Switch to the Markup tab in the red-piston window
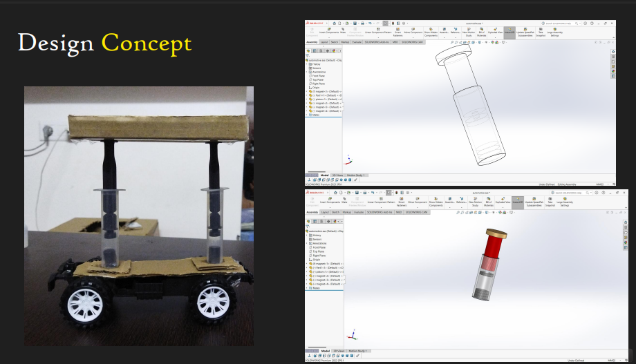636x364 pixels. [347, 213]
